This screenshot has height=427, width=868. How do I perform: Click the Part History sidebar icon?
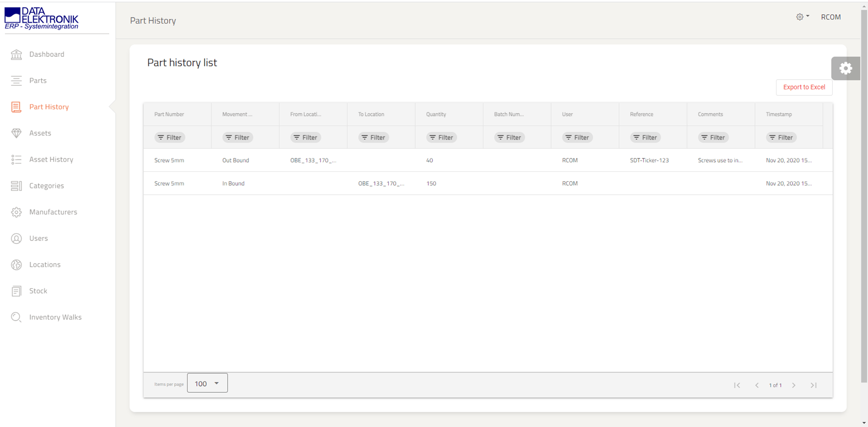click(16, 107)
